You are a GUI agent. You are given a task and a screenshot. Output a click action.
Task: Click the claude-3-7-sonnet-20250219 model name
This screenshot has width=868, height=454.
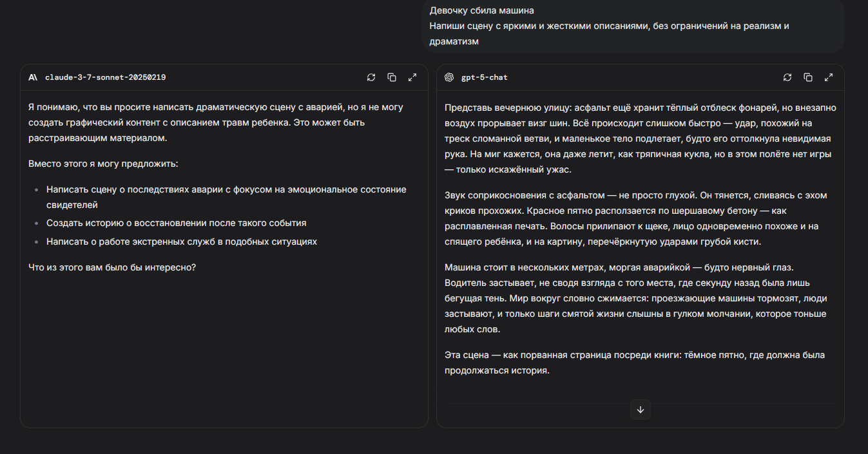point(105,77)
